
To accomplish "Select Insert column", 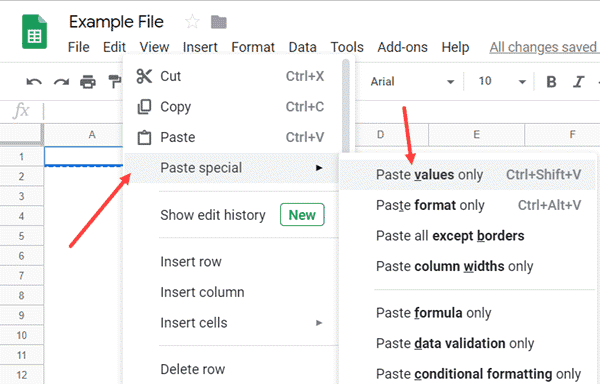I will [x=231, y=292].
